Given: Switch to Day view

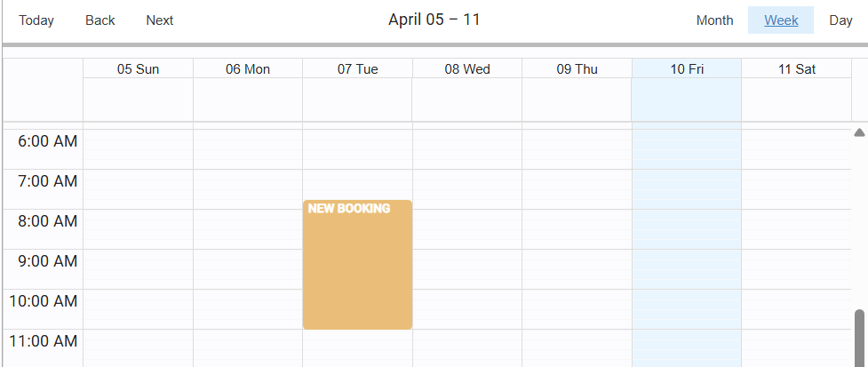Looking at the screenshot, I should click(x=840, y=20).
